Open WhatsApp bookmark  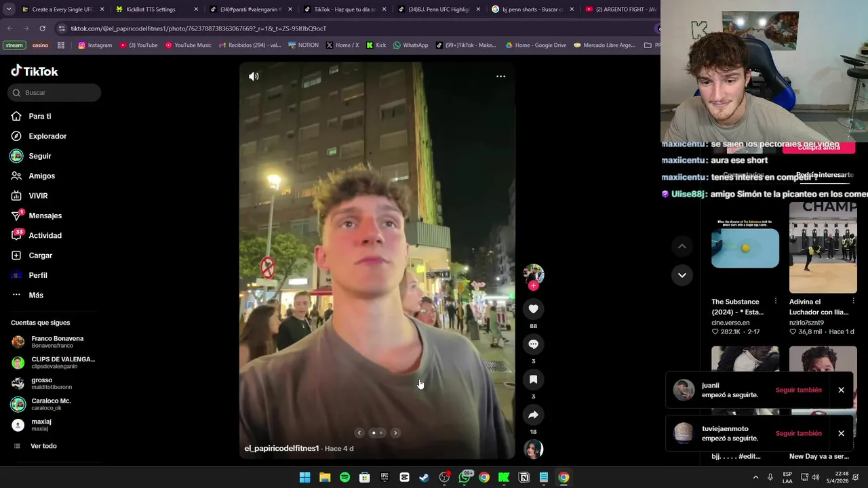pyautogui.click(x=410, y=45)
